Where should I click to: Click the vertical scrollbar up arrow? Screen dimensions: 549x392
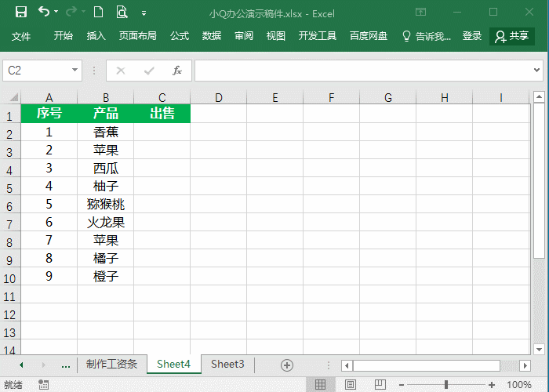point(539,96)
